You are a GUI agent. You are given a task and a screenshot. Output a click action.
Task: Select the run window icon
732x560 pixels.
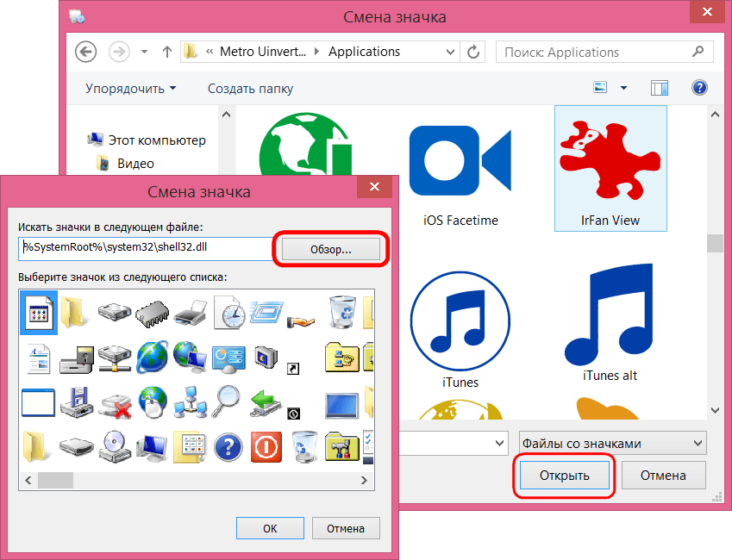[266, 312]
